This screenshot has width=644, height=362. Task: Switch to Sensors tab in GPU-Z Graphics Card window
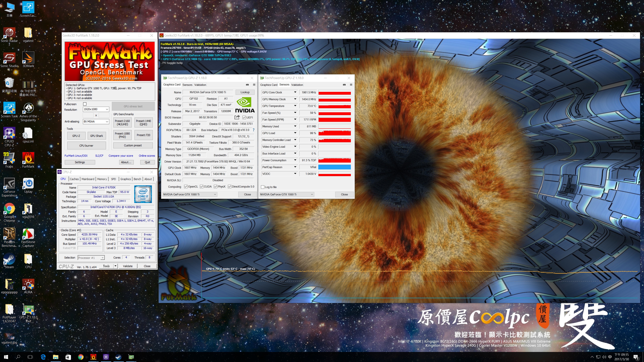(187, 85)
